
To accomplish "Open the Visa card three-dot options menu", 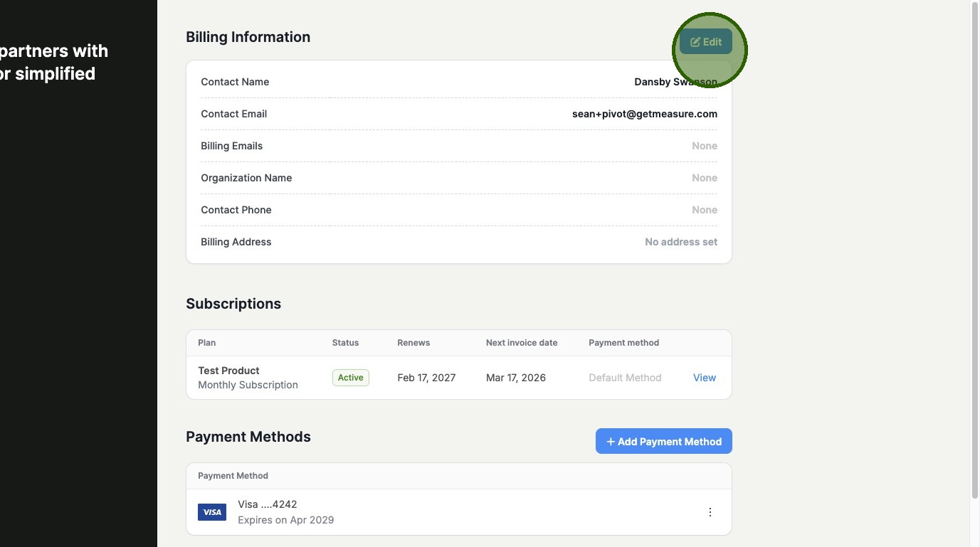I will click(710, 512).
